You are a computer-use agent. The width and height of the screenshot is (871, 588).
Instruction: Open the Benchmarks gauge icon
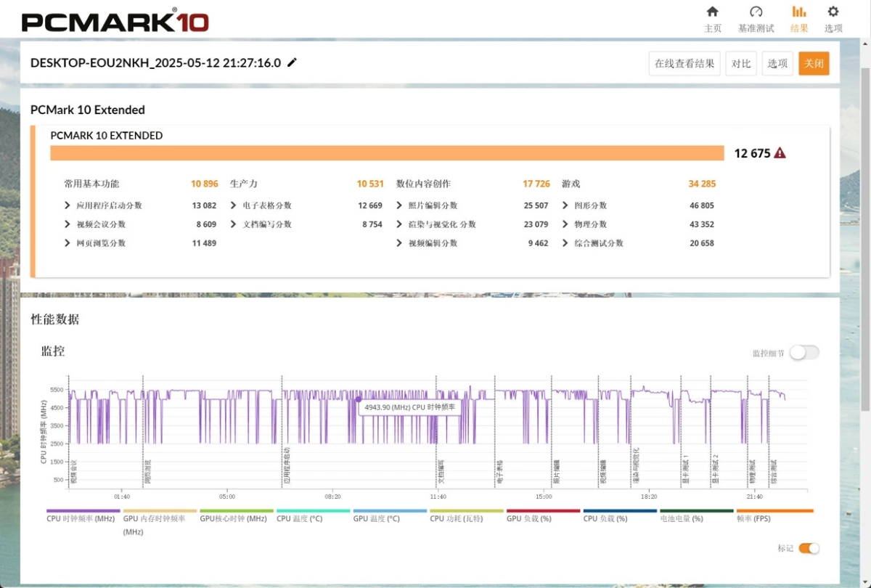pos(756,12)
